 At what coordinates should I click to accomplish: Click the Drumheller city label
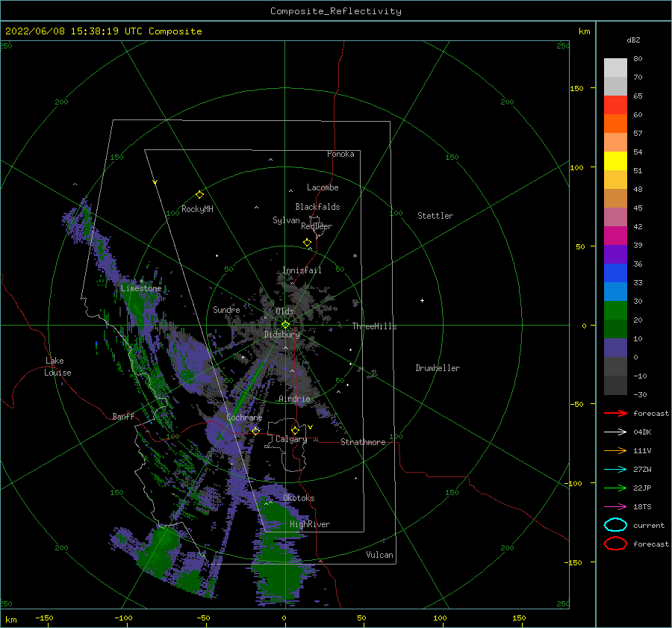pos(438,368)
